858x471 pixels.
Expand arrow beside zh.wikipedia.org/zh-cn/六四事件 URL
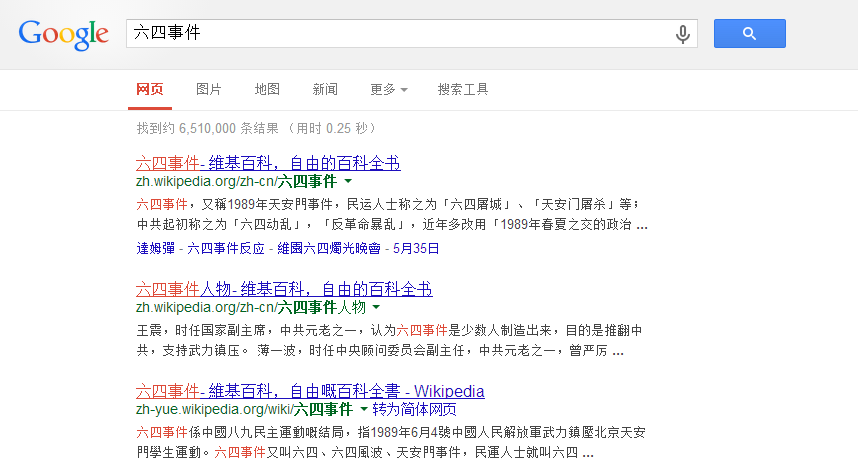(x=348, y=182)
